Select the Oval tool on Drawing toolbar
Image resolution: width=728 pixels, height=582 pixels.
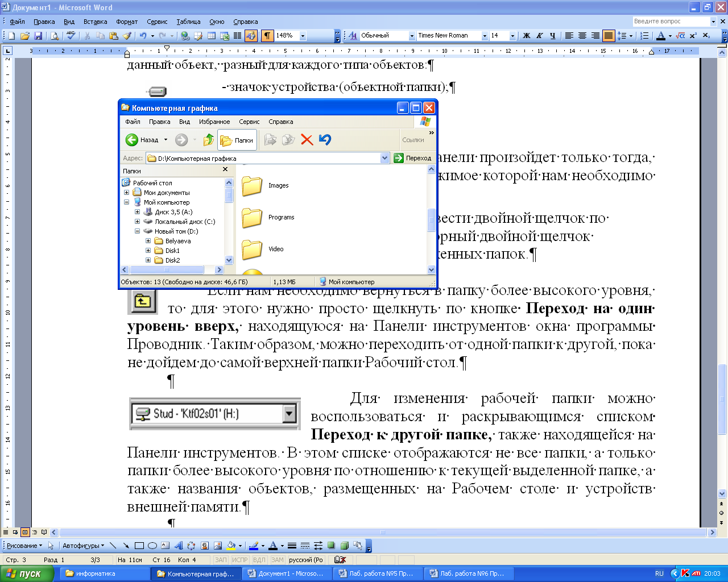tap(152, 546)
